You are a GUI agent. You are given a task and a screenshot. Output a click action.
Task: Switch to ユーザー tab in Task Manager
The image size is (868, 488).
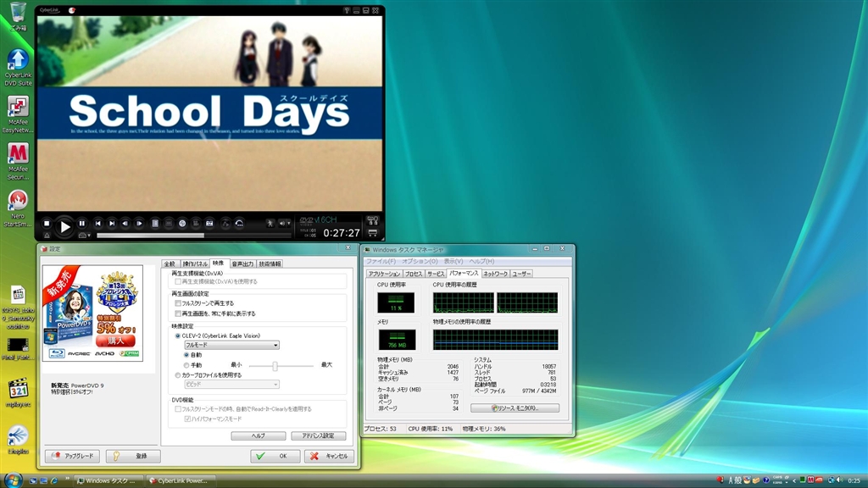521,274
